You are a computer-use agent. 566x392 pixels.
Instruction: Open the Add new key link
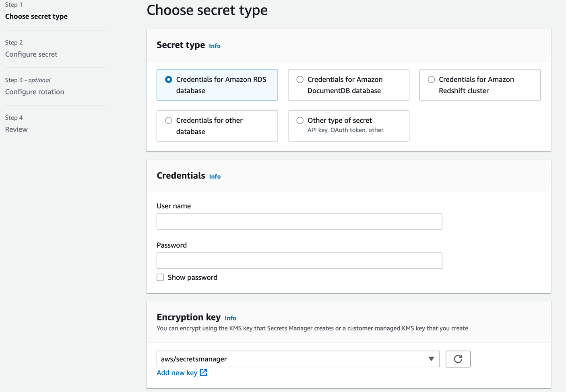(177, 373)
